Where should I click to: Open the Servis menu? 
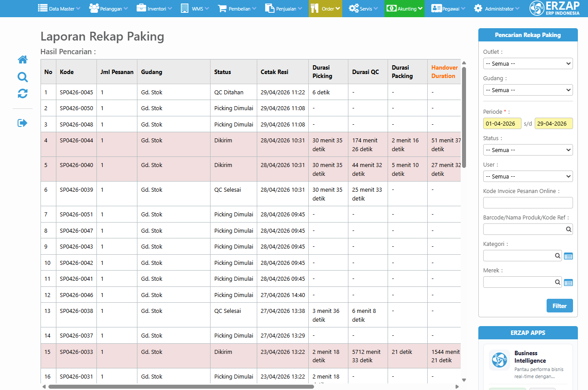pyautogui.click(x=363, y=8)
